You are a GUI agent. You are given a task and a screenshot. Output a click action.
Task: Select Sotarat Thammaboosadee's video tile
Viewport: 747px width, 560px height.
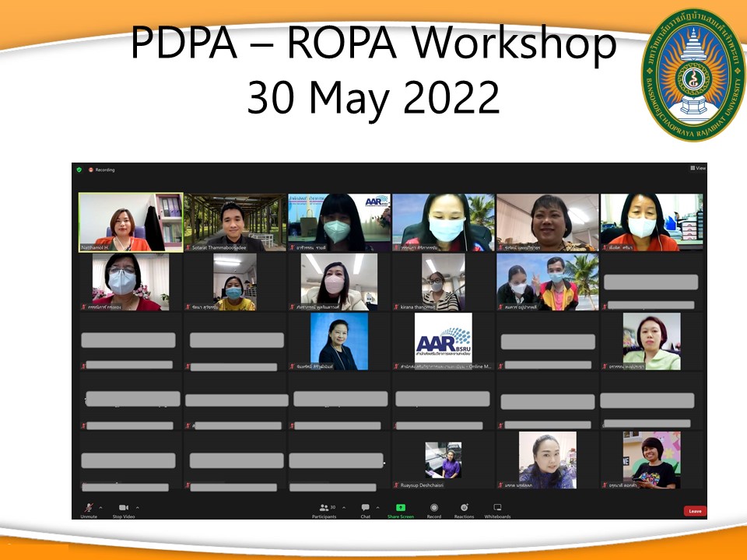click(234, 222)
